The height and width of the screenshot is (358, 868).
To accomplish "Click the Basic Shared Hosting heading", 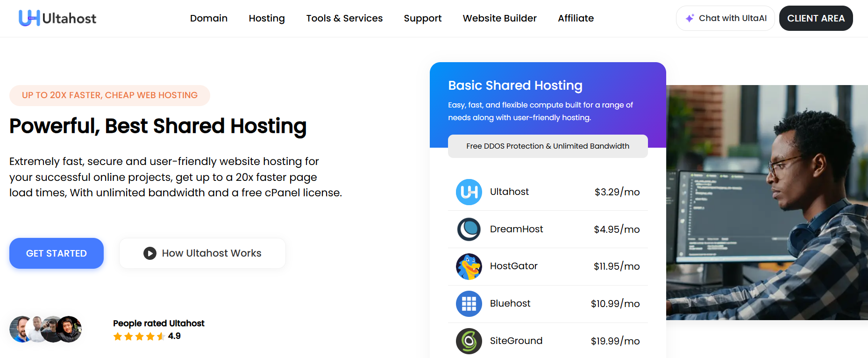I will coord(515,86).
